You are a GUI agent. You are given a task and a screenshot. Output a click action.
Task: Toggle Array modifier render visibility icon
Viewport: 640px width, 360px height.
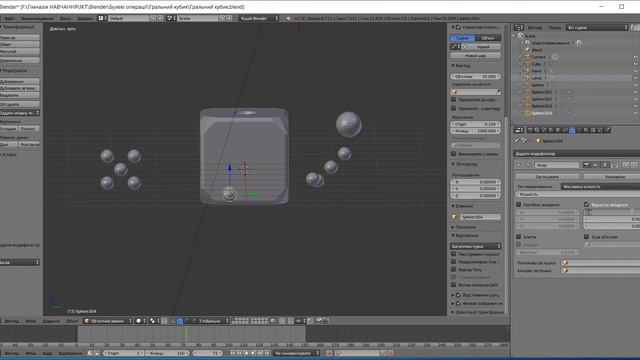point(587,165)
